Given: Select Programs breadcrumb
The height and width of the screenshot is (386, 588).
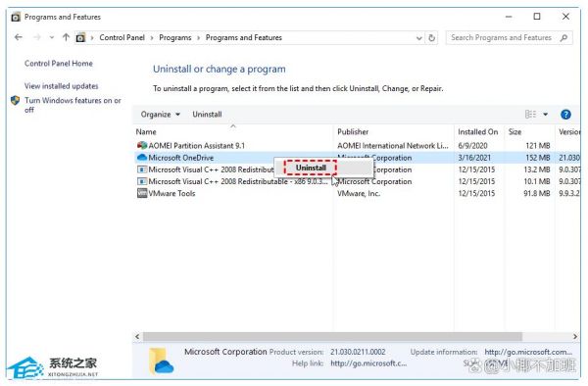Looking at the screenshot, I should 175,37.
